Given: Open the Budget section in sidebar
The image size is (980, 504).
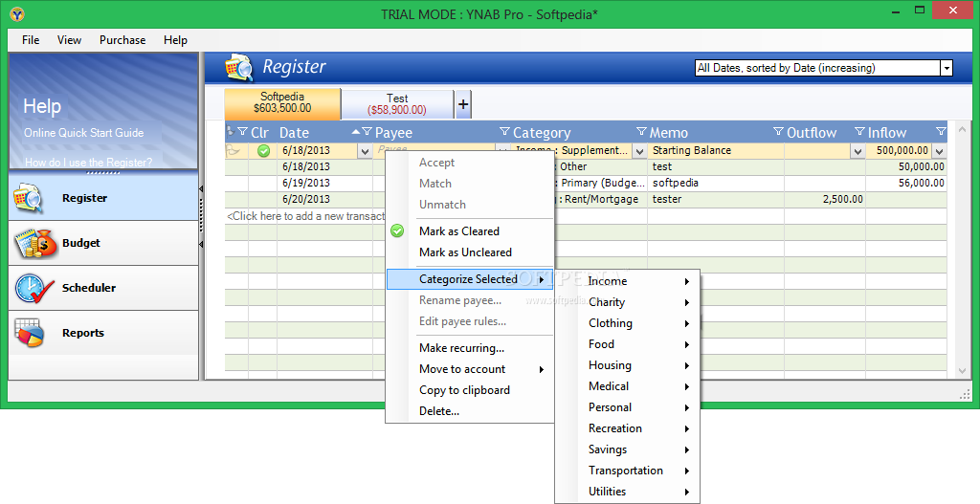Looking at the screenshot, I should tap(103, 243).
